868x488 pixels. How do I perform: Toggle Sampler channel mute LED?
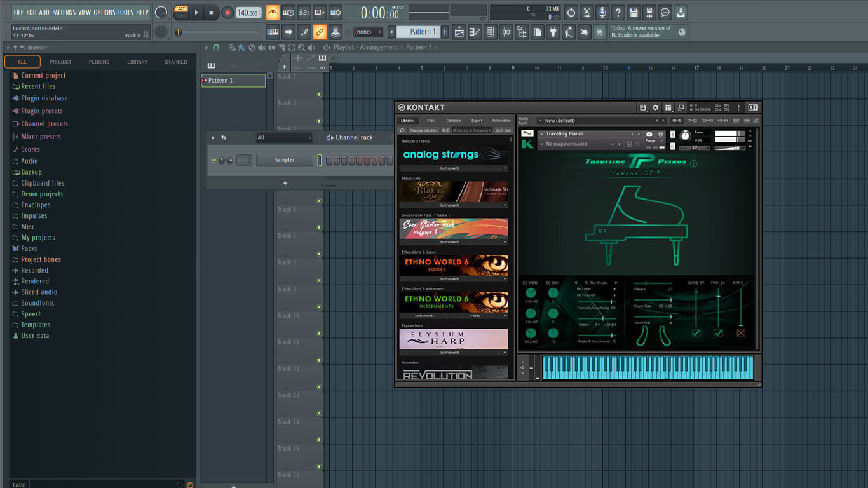pyautogui.click(x=214, y=160)
